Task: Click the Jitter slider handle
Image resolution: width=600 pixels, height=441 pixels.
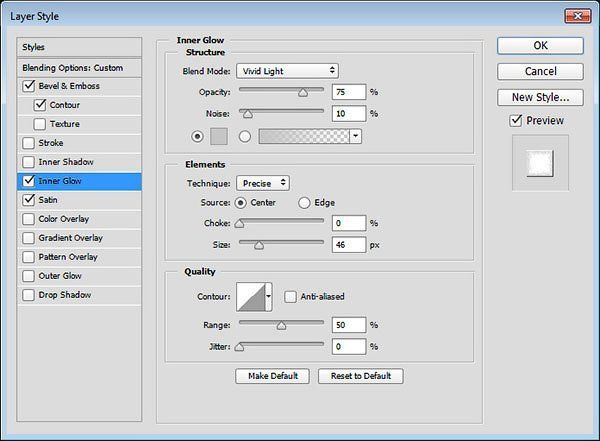Action: point(239,347)
